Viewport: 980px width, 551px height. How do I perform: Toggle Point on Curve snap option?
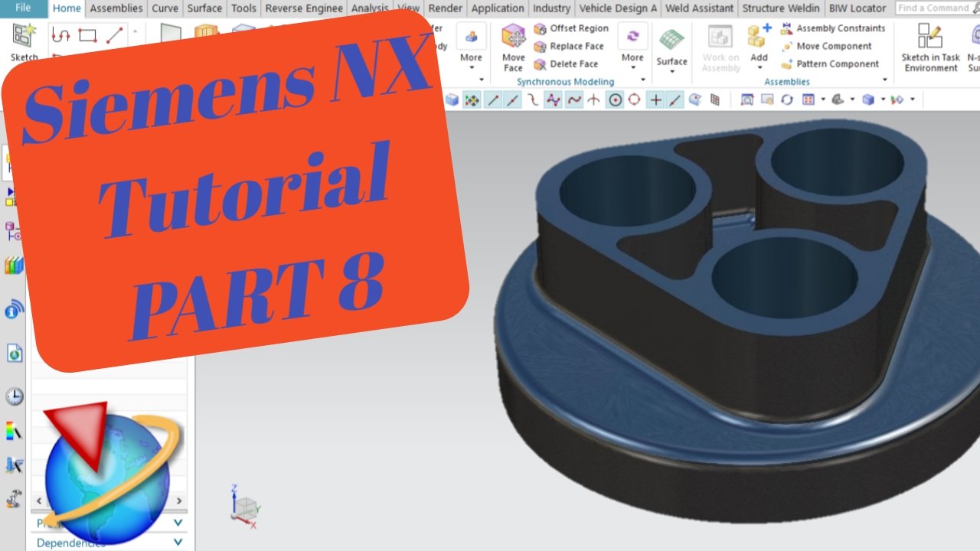point(675,99)
